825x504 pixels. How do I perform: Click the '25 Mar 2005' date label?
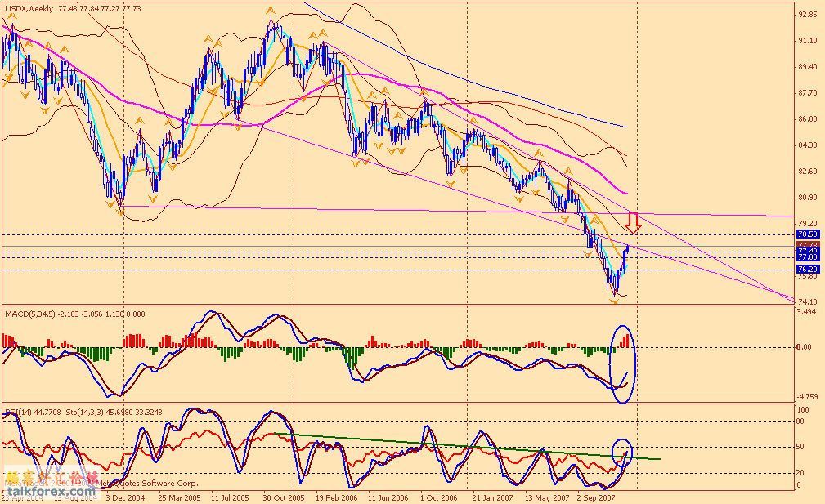179,497
